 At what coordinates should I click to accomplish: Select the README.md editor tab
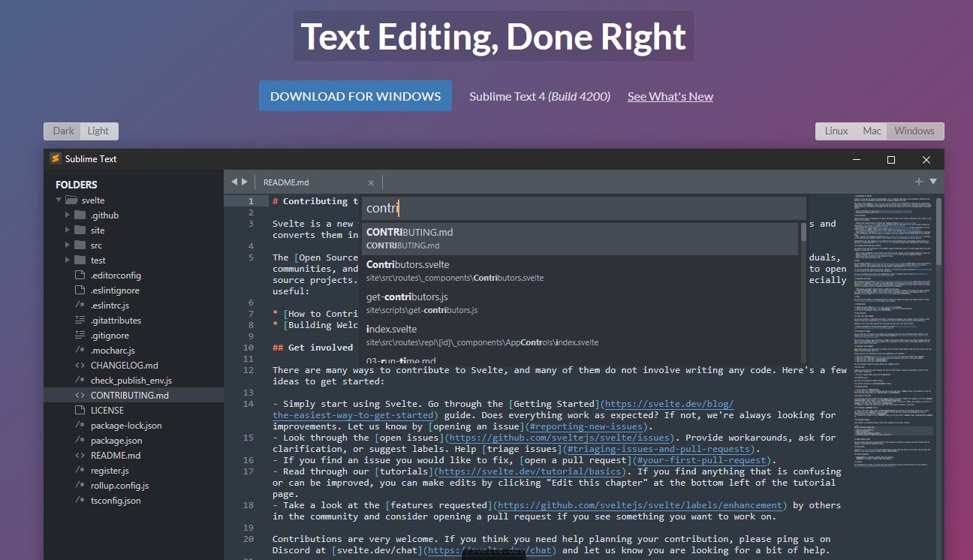point(318,182)
